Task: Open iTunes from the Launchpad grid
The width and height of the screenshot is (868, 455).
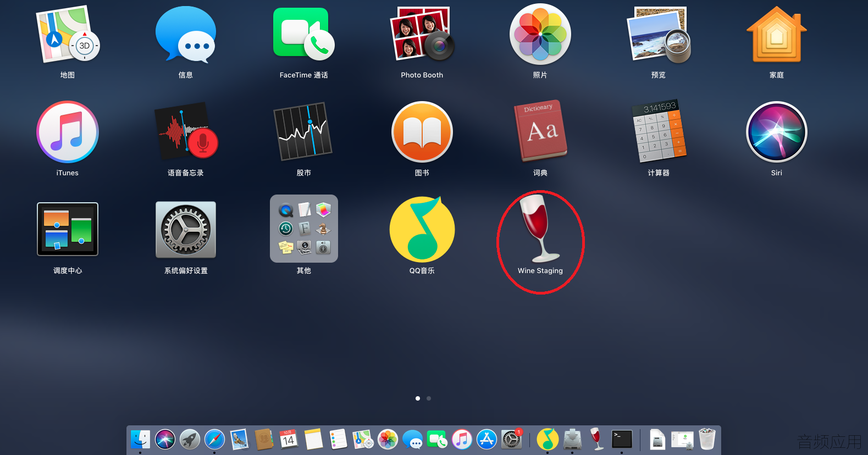Action: coord(68,132)
